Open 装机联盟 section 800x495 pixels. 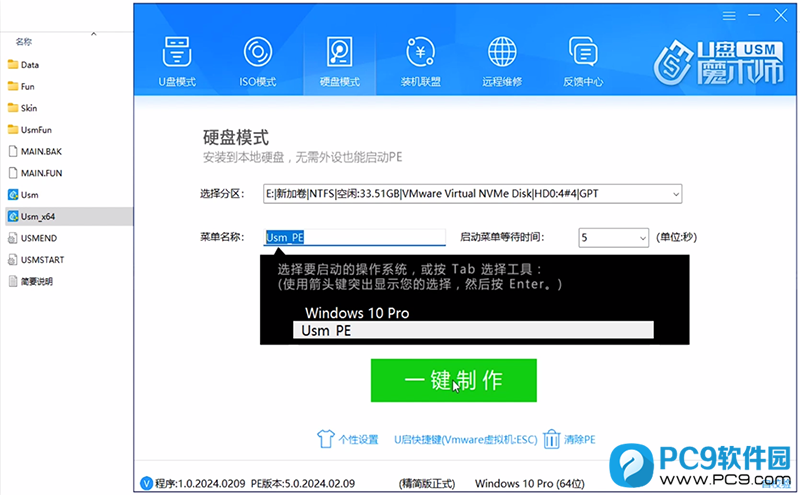point(420,62)
